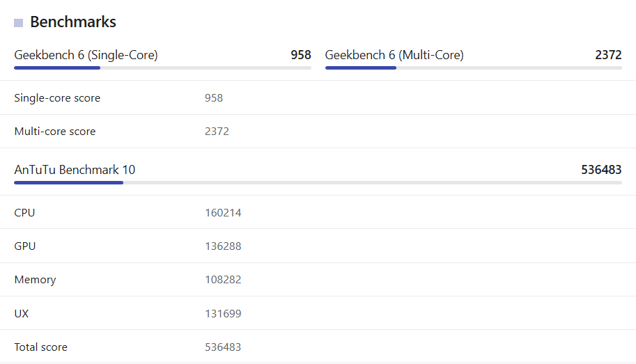Click the Total score row label
This screenshot has height=364, width=636.
pos(41,347)
